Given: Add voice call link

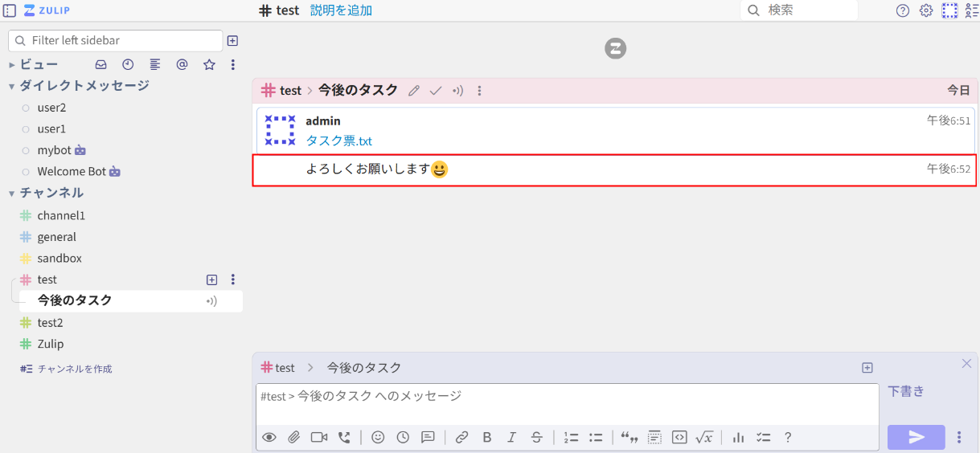Looking at the screenshot, I should 344,438.
